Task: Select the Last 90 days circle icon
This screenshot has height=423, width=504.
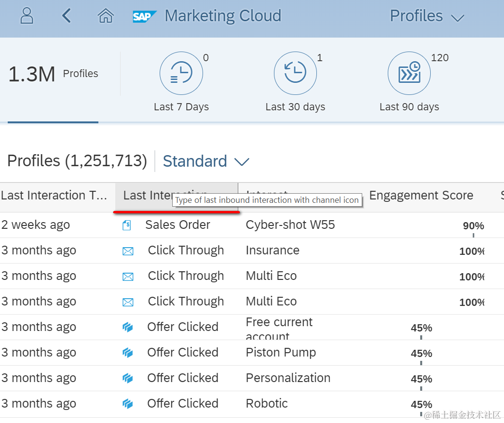Action: tap(409, 74)
